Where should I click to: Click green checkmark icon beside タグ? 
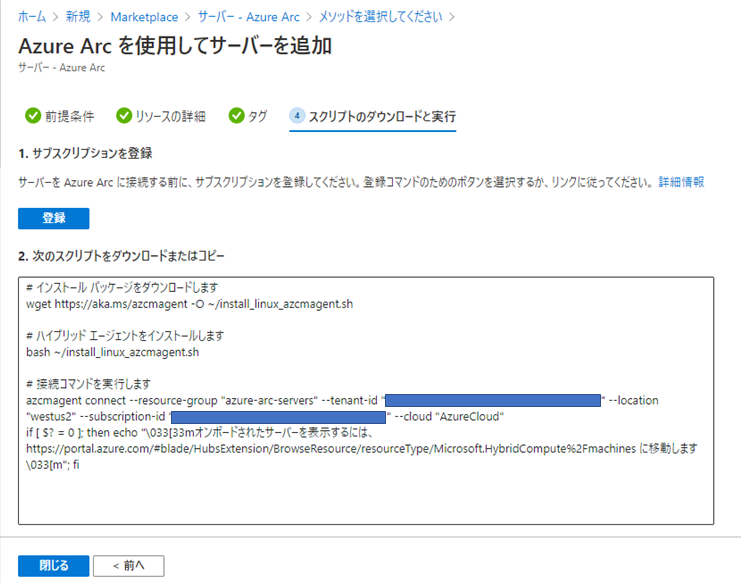236,116
